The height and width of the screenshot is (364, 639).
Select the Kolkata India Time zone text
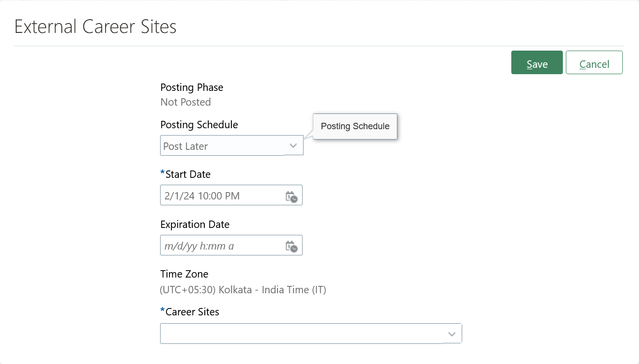[243, 290]
